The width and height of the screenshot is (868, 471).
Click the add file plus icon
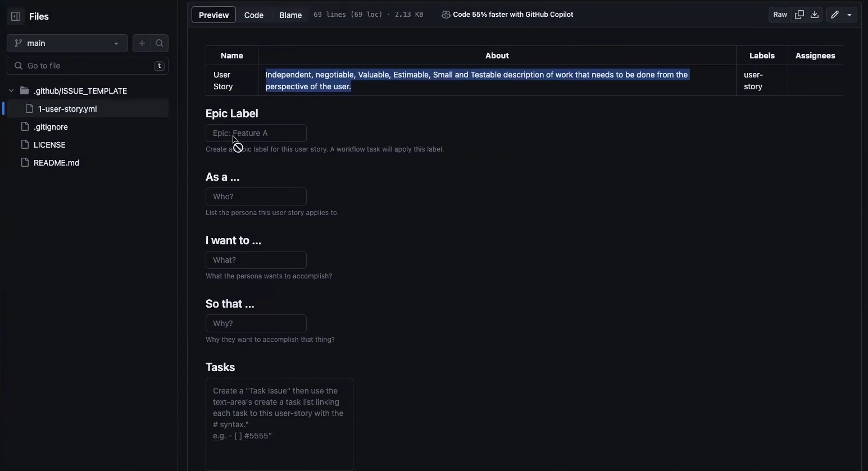pos(142,43)
